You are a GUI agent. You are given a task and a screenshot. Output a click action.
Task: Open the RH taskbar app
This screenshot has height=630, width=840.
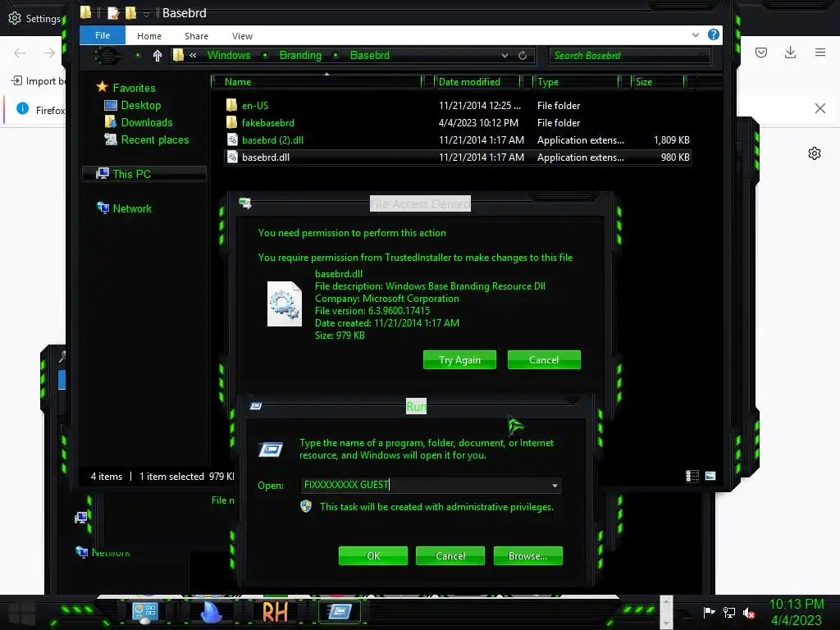275,612
